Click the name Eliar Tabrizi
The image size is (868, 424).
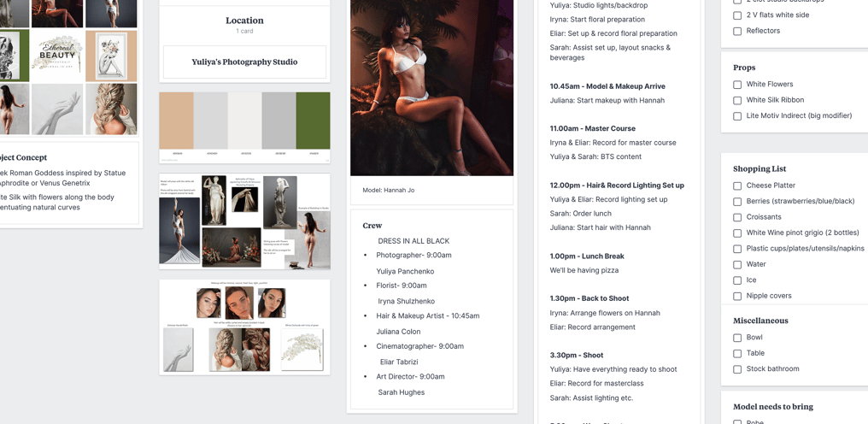(x=399, y=362)
